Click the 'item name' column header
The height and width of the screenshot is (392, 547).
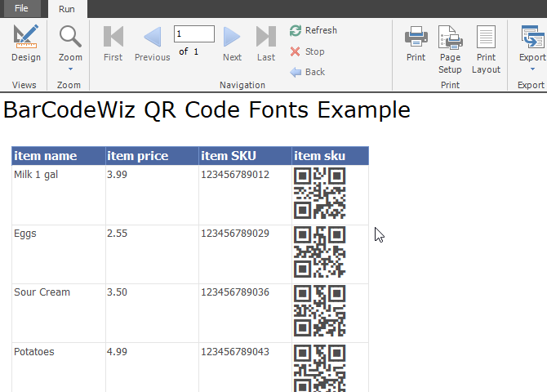[59, 156]
